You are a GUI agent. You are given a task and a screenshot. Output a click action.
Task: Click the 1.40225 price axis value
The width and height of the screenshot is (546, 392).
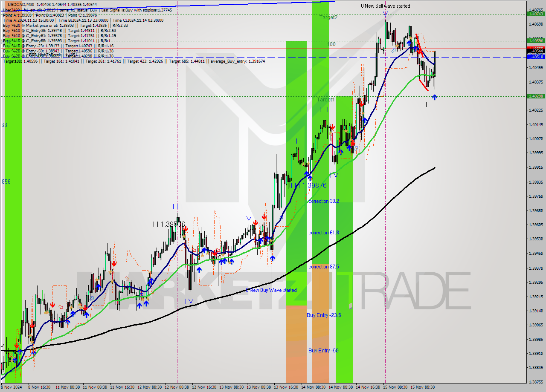pyautogui.click(x=535, y=110)
